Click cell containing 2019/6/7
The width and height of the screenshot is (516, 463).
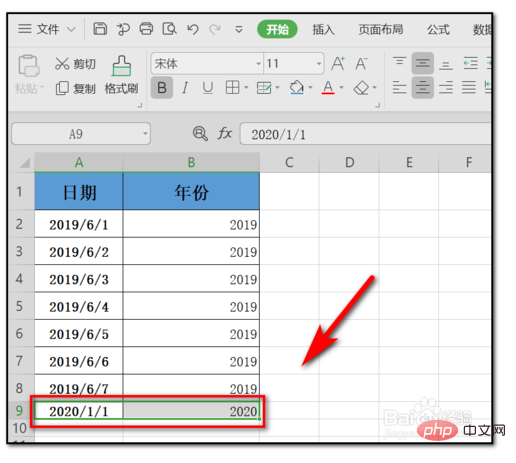coord(79,388)
